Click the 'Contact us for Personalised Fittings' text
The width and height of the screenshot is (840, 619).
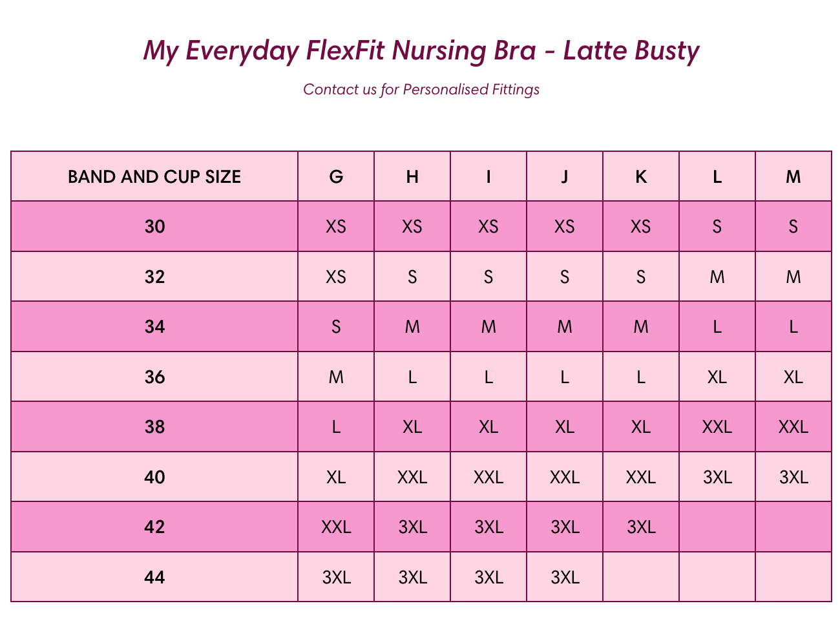pos(421,89)
